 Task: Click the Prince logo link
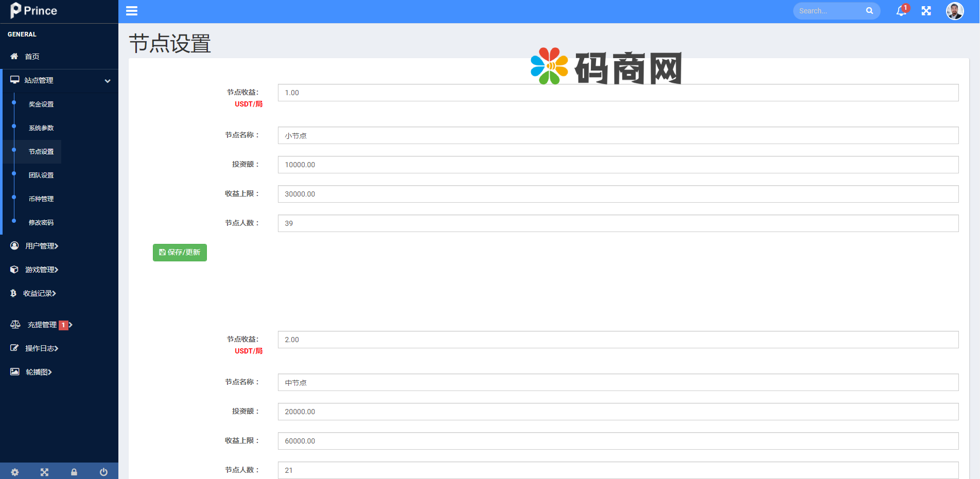coord(34,11)
